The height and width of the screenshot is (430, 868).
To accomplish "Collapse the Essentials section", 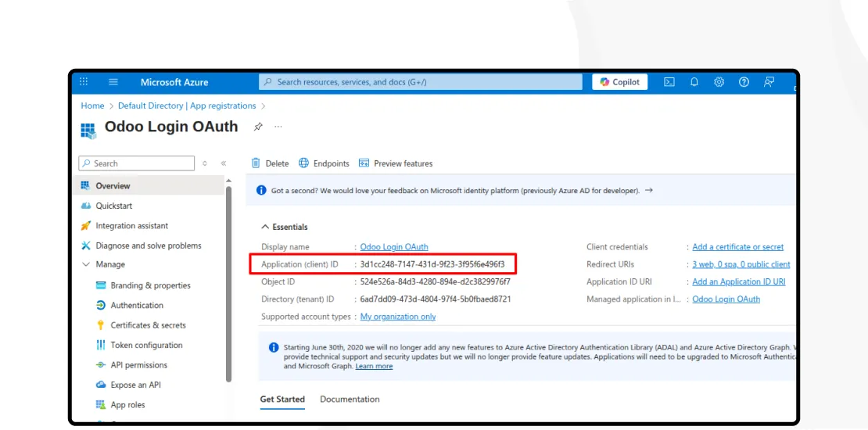I will tap(265, 227).
